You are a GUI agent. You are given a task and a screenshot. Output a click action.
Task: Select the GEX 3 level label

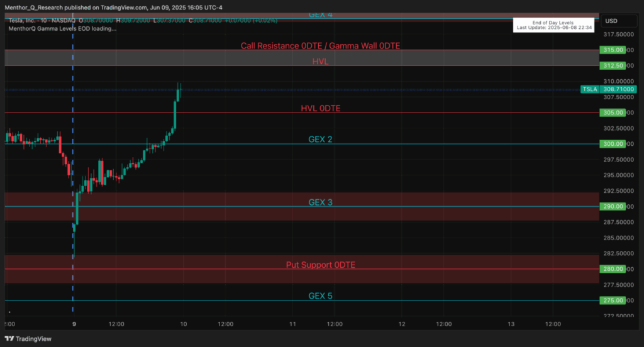tap(320, 202)
